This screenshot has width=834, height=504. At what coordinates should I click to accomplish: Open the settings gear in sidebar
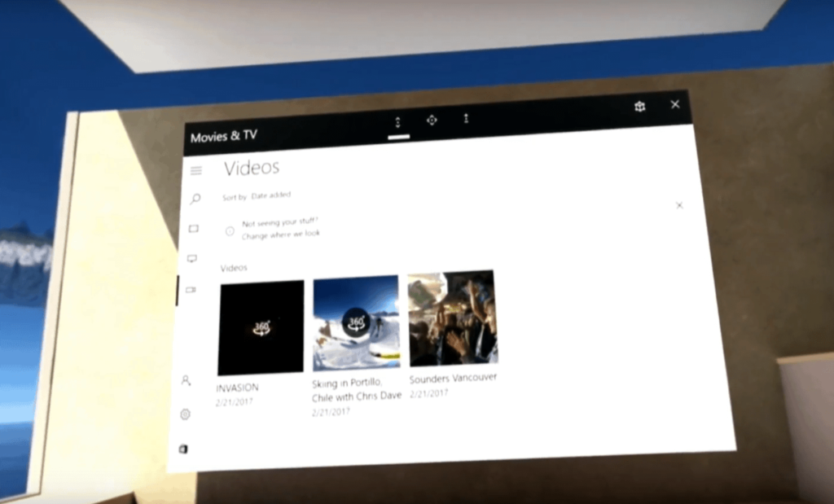click(185, 414)
